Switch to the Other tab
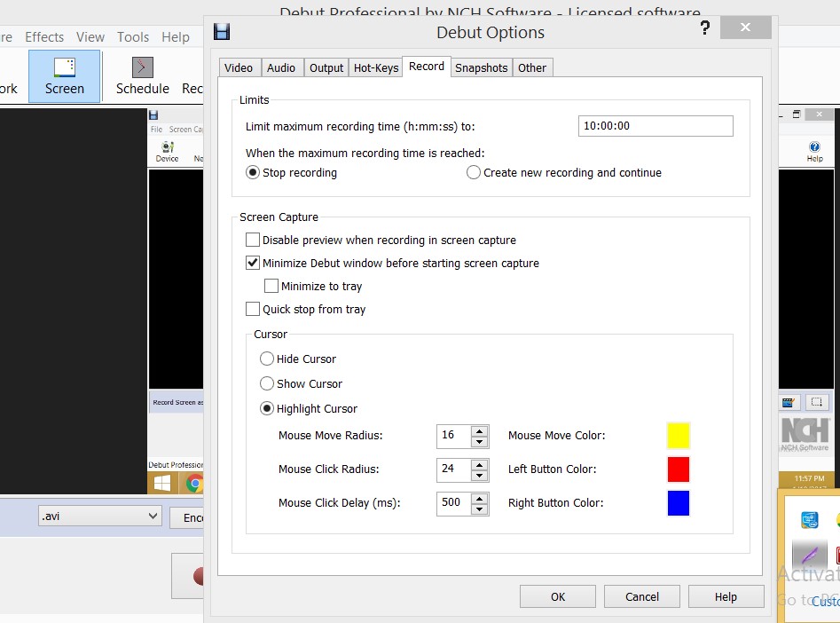Viewport: 840px width, 623px height. [532, 67]
